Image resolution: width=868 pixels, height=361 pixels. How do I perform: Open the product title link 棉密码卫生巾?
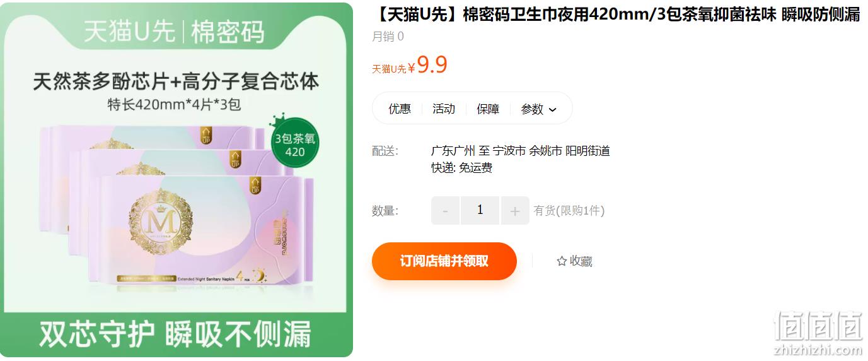point(616,15)
